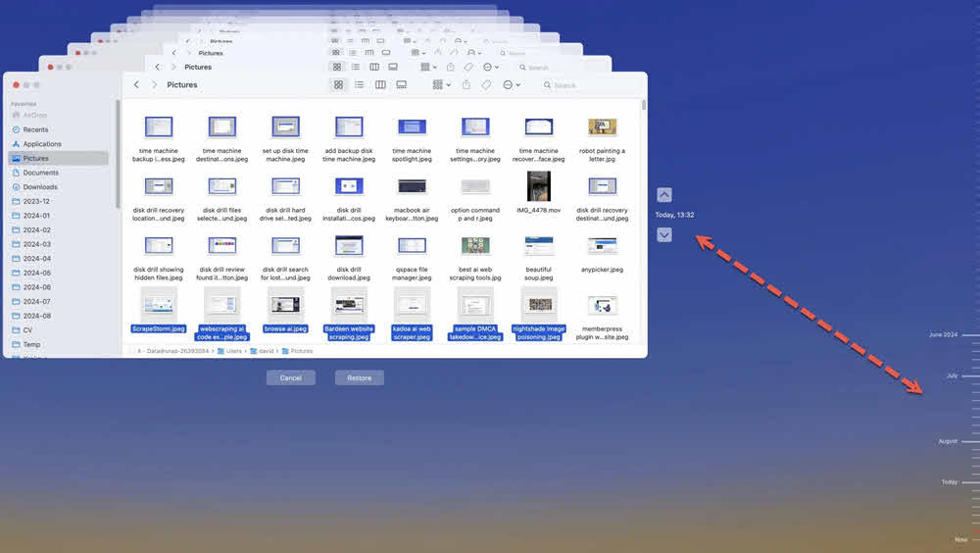Screen dimensions: 980x553
Task: Select the IMG_4478.mov video thumbnail
Action: point(538,185)
